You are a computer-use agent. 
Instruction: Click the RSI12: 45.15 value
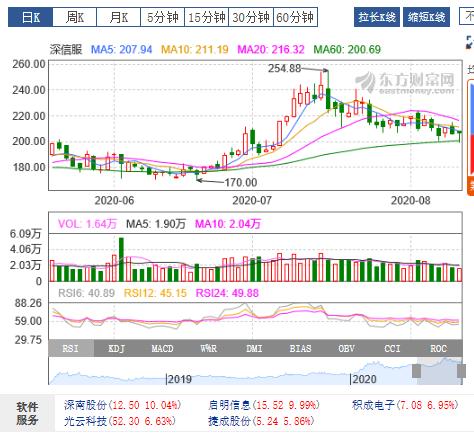[x=155, y=293]
